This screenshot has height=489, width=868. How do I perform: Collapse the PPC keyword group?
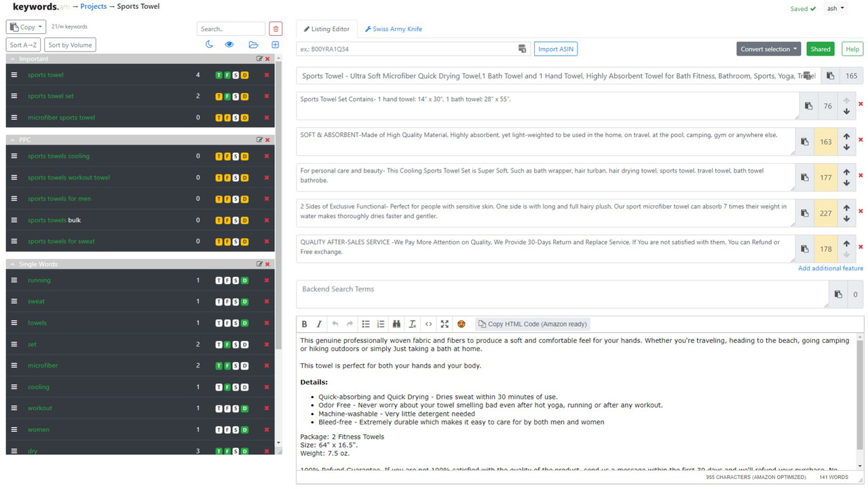coord(12,140)
